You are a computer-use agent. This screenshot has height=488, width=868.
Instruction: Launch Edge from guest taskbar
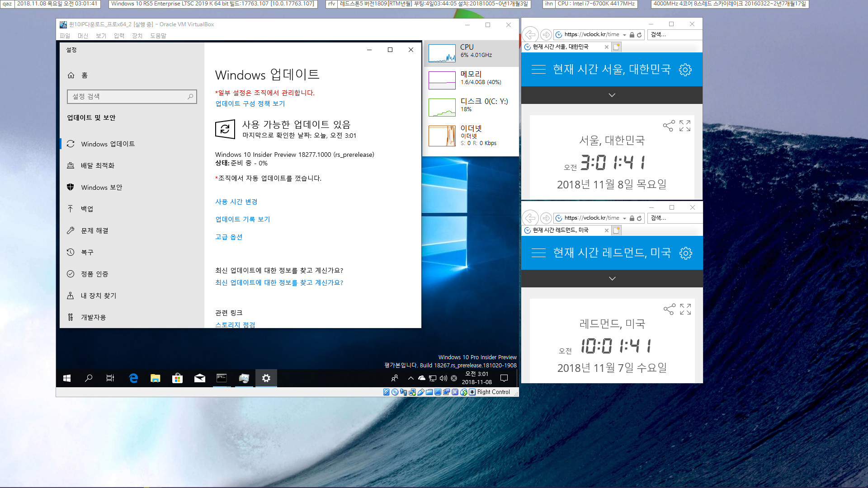pyautogui.click(x=133, y=378)
